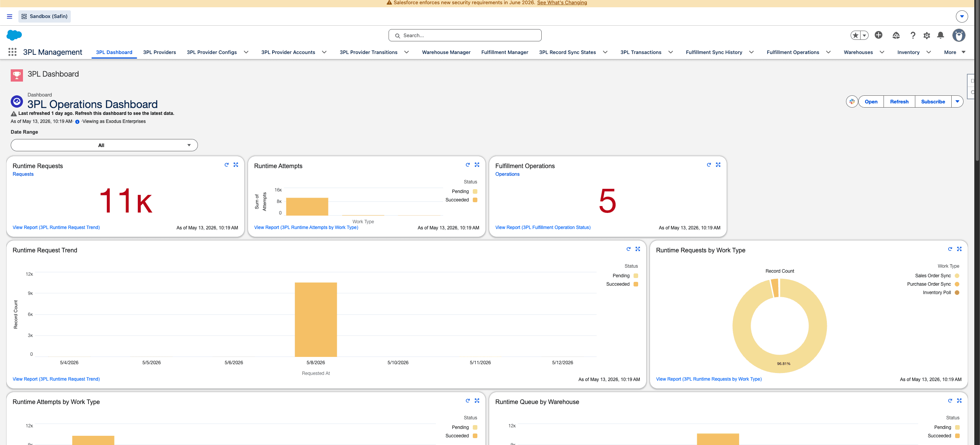Open the Date Range All dropdown

click(104, 145)
